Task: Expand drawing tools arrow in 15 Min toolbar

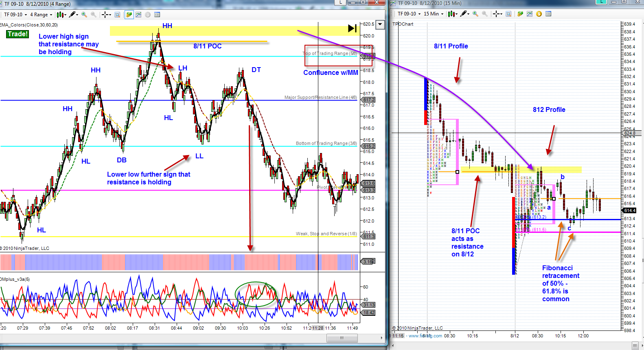Action: 469,14
